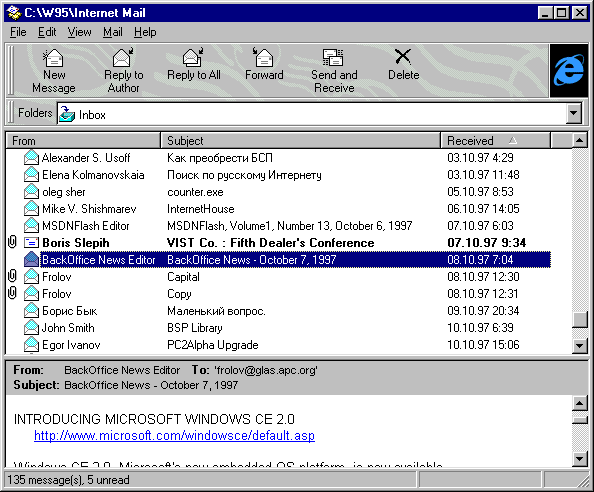
Task: Click status bar message count text
Action: (68, 480)
